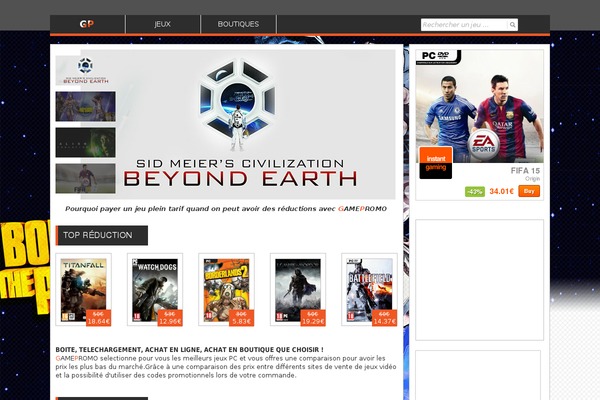The image size is (600, 400).
Task: Click the search magnifier icon
Action: 512,25
